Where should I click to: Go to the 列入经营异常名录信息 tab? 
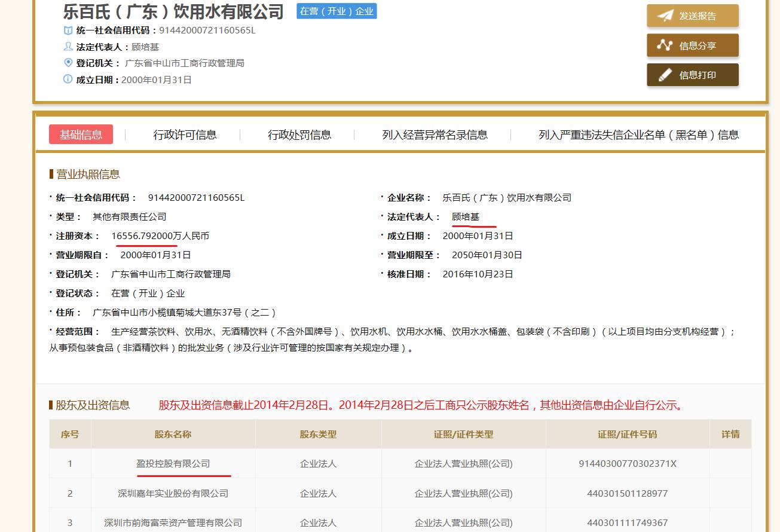coord(435,135)
